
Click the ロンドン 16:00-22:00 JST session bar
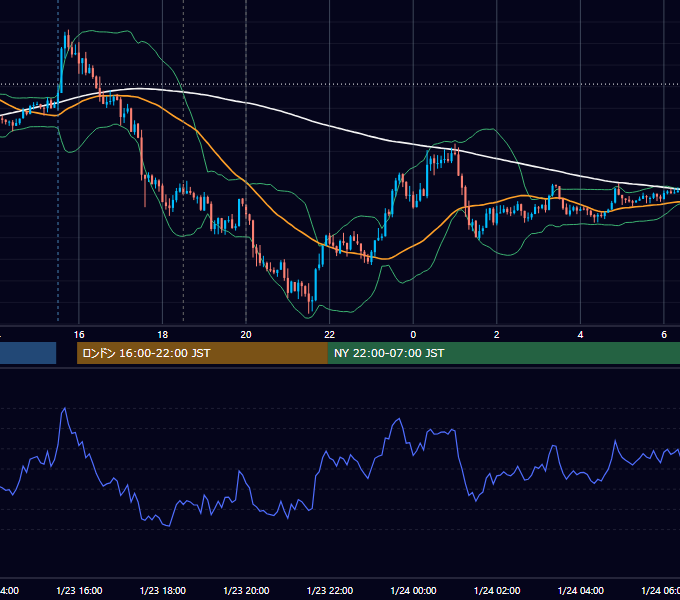pyautogui.click(x=202, y=353)
